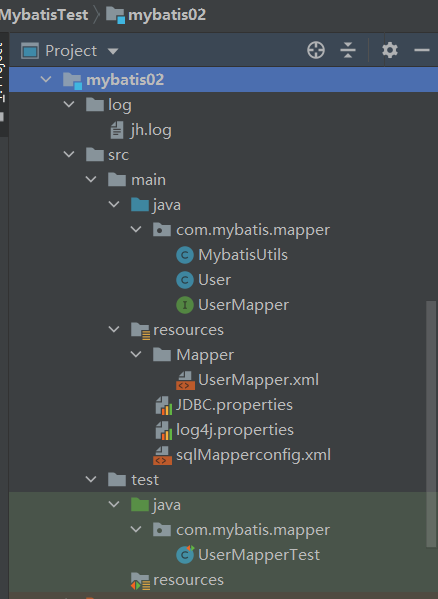
Task: Click mybatis02 in the breadcrumb bar
Action: [167, 15]
